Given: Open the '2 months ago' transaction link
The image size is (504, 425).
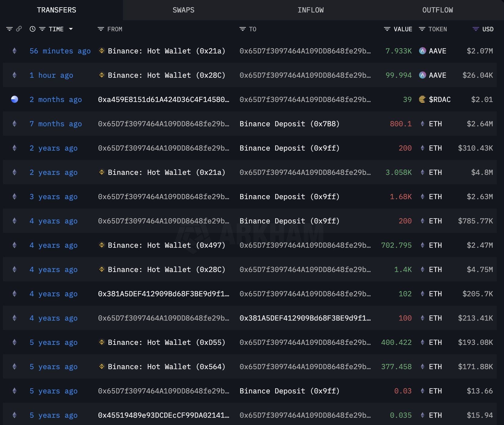Looking at the screenshot, I should pos(56,100).
